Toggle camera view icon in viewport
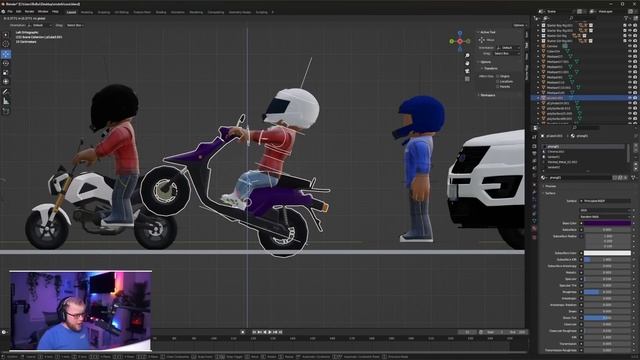The image size is (640, 360). pyautogui.click(x=467, y=71)
